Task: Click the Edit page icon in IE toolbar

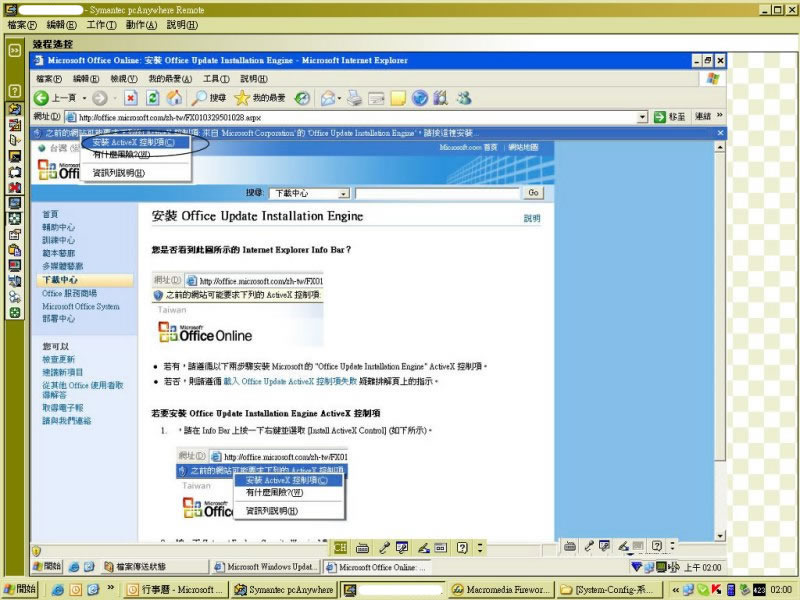Action: click(376, 98)
